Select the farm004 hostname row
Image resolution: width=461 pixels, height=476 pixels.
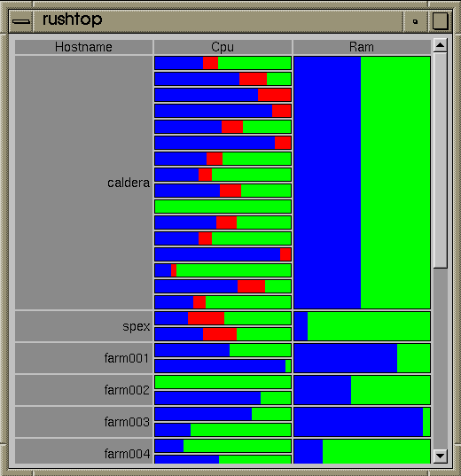[83, 451]
